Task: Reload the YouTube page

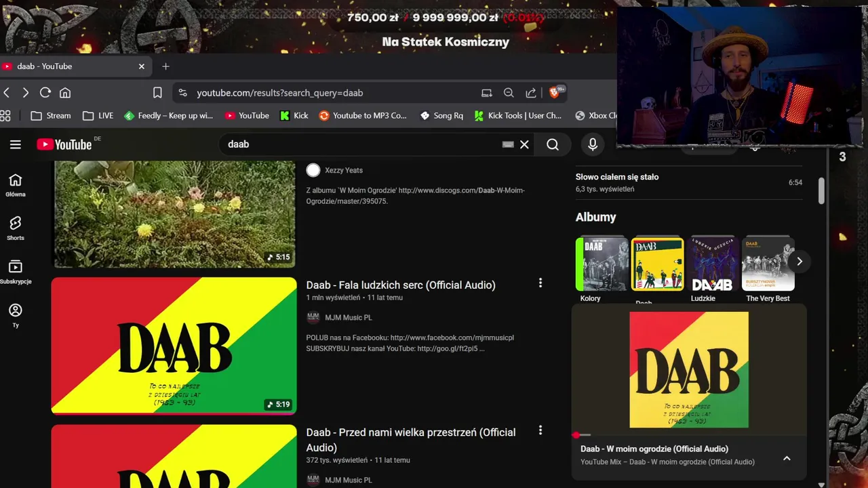Action: [45, 93]
